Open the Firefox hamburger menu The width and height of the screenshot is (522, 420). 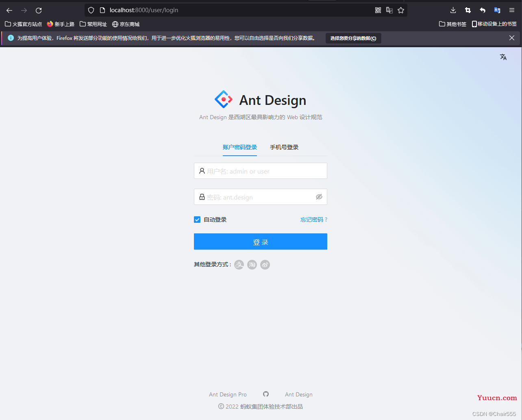click(512, 10)
